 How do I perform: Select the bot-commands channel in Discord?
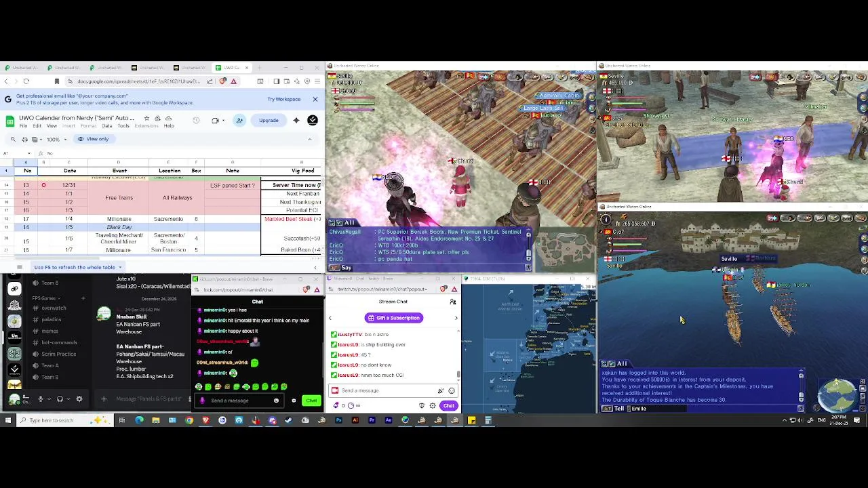[x=58, y=342]
